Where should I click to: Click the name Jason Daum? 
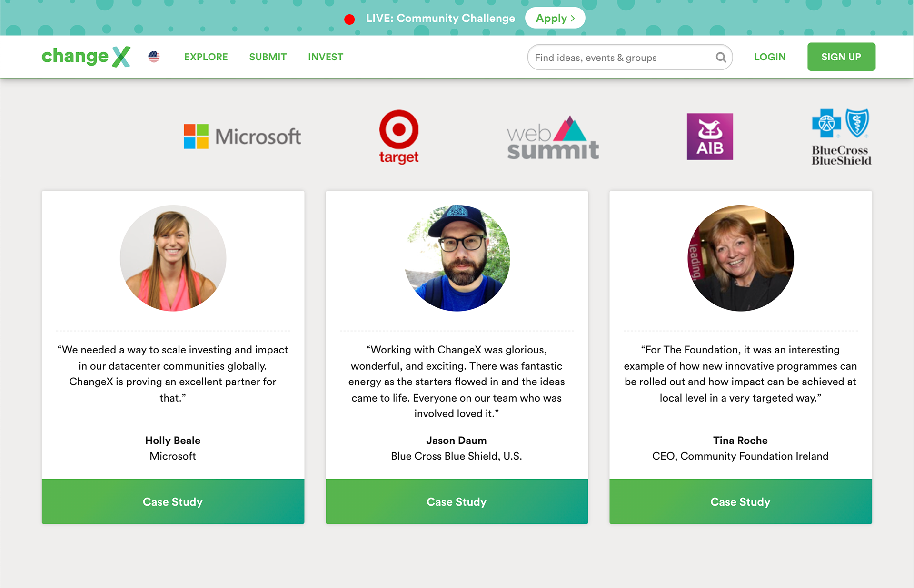[x=457, y=441]
